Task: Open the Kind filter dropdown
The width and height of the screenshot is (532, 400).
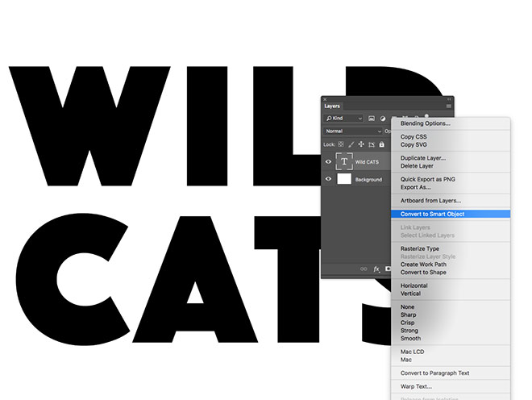Action: click(343, 119)
